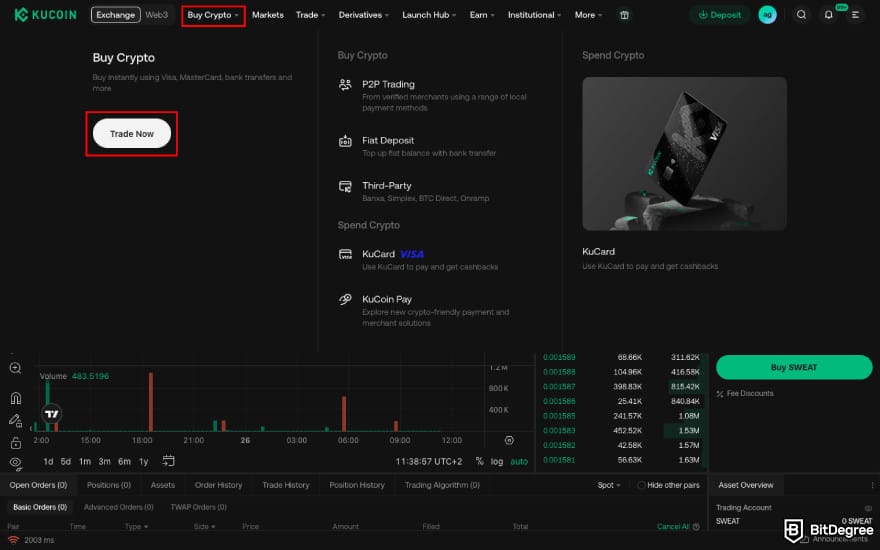The image size is (880, 550).
Task: Select the magnet mode chart tool
Action: 16,398
